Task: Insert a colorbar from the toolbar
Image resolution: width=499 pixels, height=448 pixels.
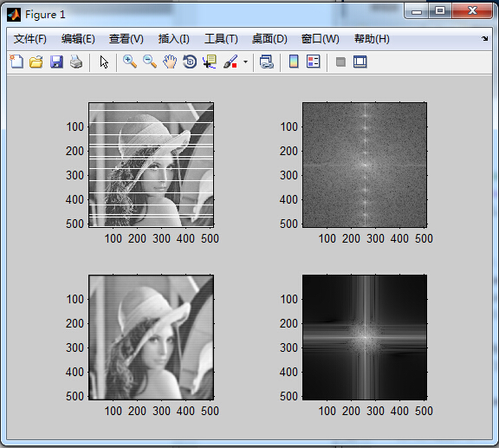Action: (x=294, y=62)
